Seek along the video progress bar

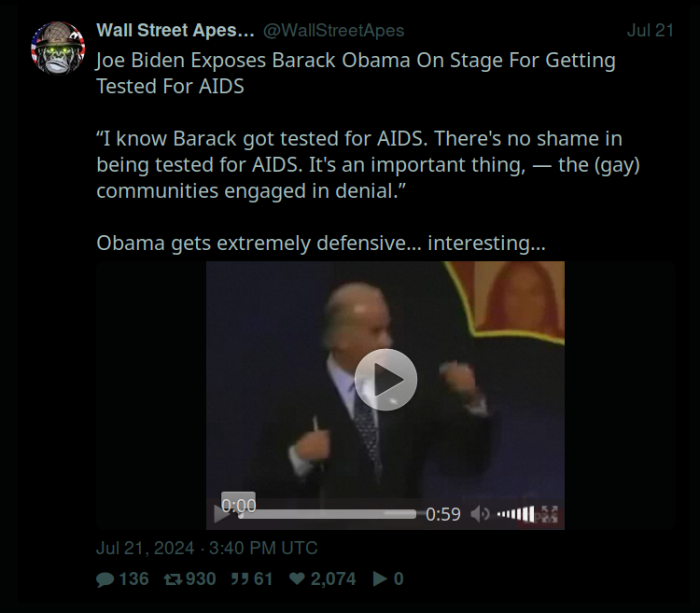[x=328, y=514]
